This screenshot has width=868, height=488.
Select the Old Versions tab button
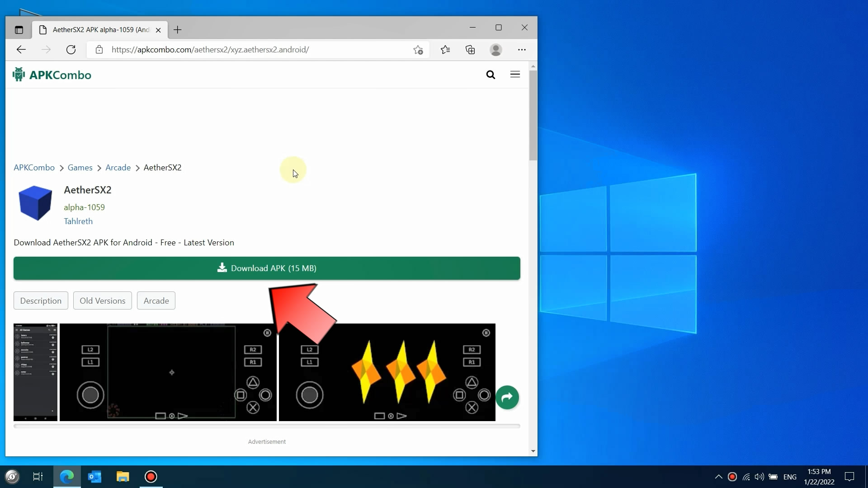point(103,301)
